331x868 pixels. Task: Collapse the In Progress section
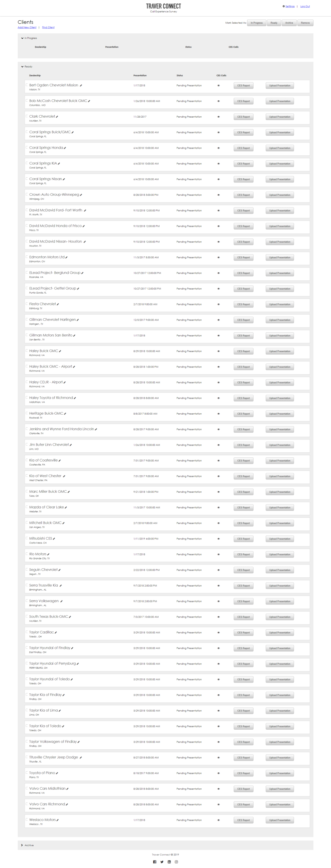click(x=22, y=38)
